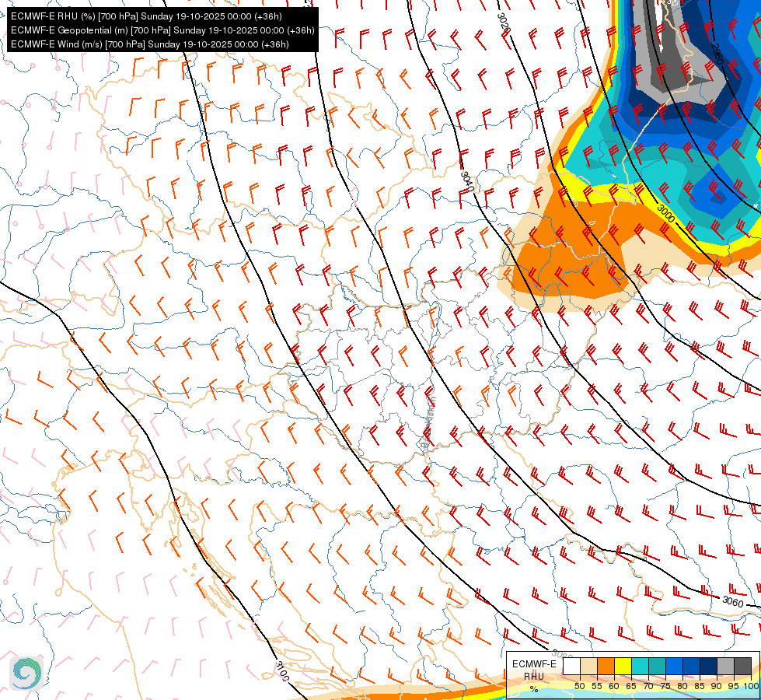Click the 3060 contour label
761x700 pixels.
click(733, 602)
